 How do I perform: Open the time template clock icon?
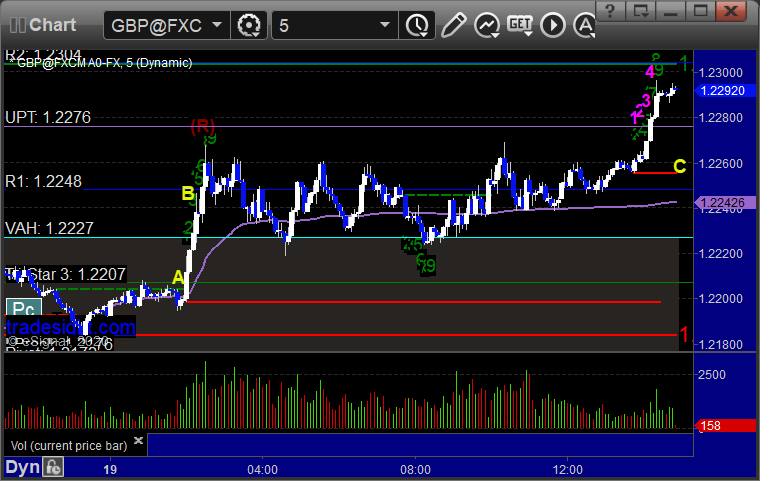[x=416, y=25]
